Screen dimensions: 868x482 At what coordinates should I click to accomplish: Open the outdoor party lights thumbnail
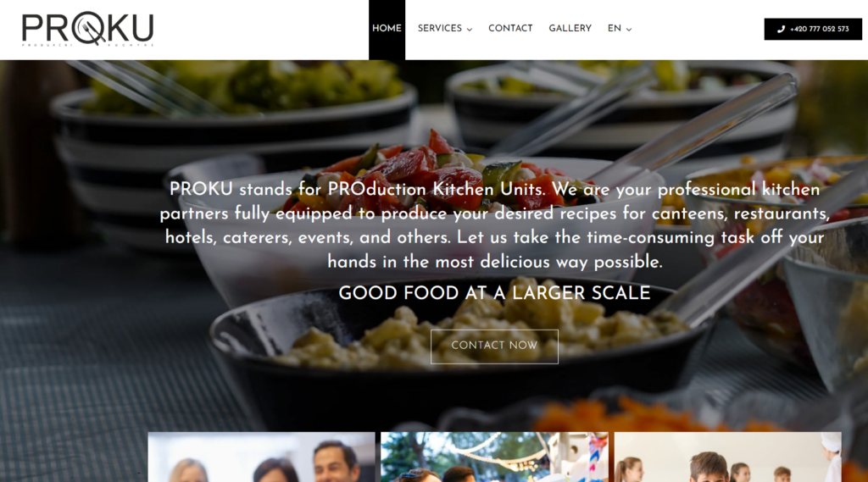coord(494,457)
